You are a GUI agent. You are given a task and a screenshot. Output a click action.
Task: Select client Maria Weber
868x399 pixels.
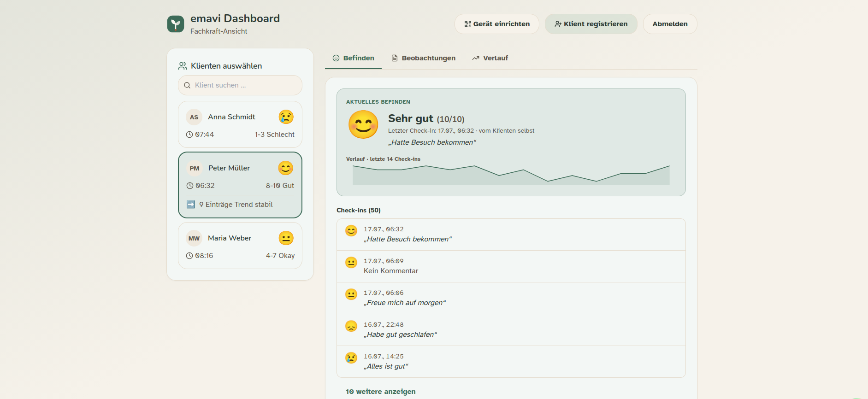pos(240,246)
